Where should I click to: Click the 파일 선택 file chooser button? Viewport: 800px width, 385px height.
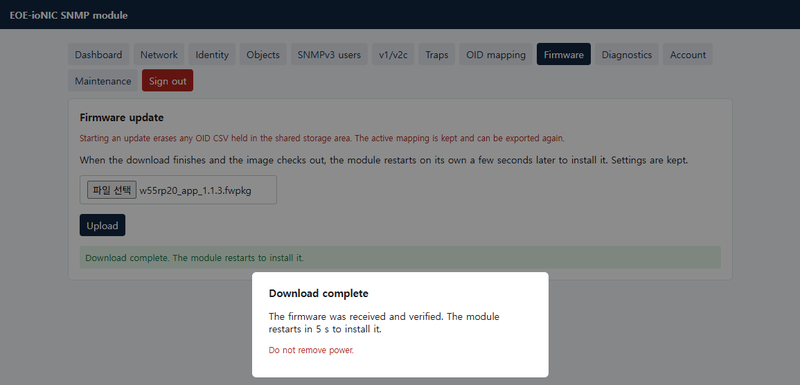tap(112, 190)
